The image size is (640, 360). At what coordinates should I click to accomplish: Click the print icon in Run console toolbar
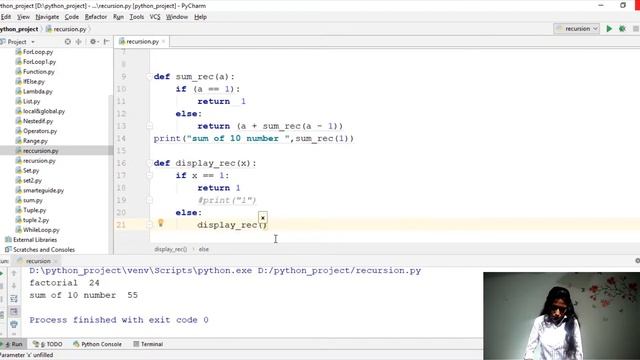pos(14,324)
